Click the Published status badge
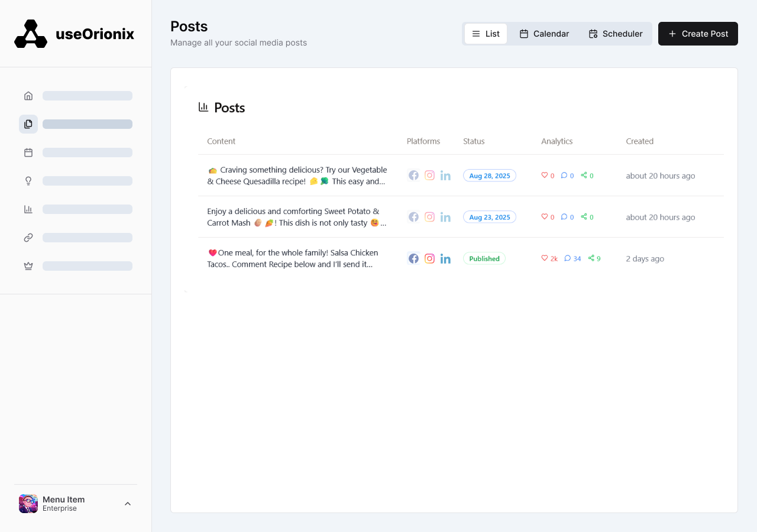This screenshot has height=532, width=757. click(484, 258)
